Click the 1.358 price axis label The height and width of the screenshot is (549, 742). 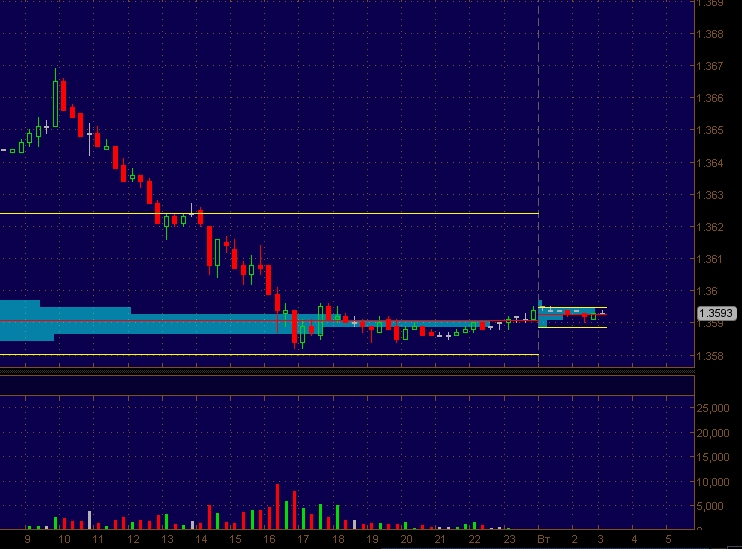click(710, 356)
